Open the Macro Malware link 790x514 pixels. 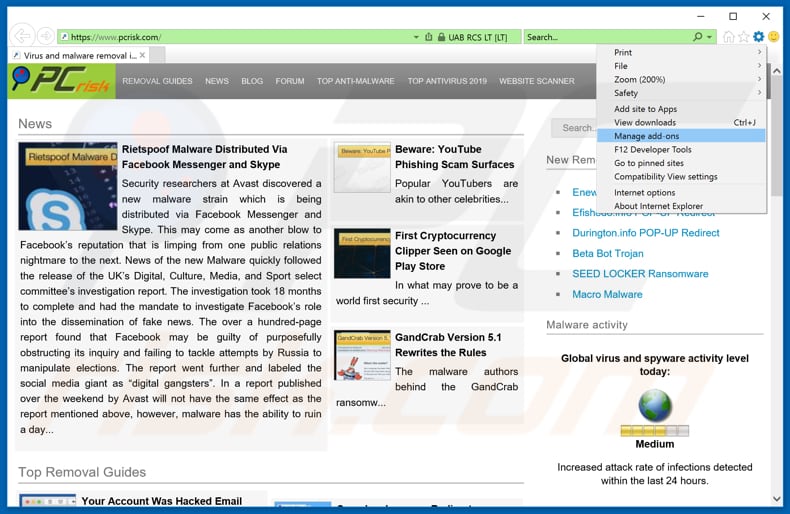tap(607, 294)
